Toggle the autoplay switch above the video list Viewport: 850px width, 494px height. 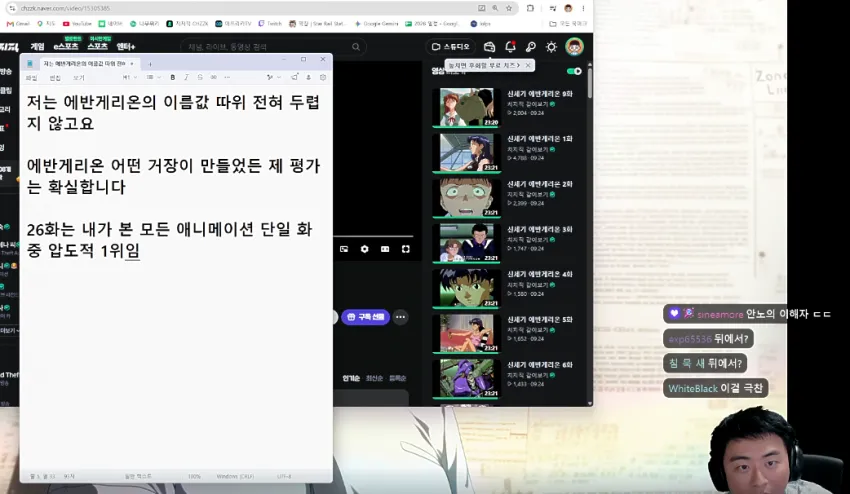click(574, 71)
